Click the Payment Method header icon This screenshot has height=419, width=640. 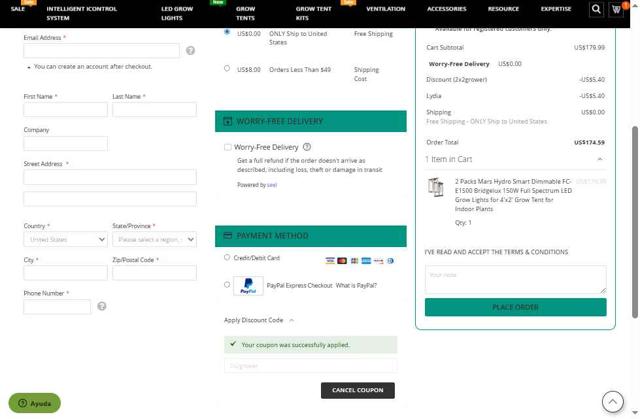[227, 236]
